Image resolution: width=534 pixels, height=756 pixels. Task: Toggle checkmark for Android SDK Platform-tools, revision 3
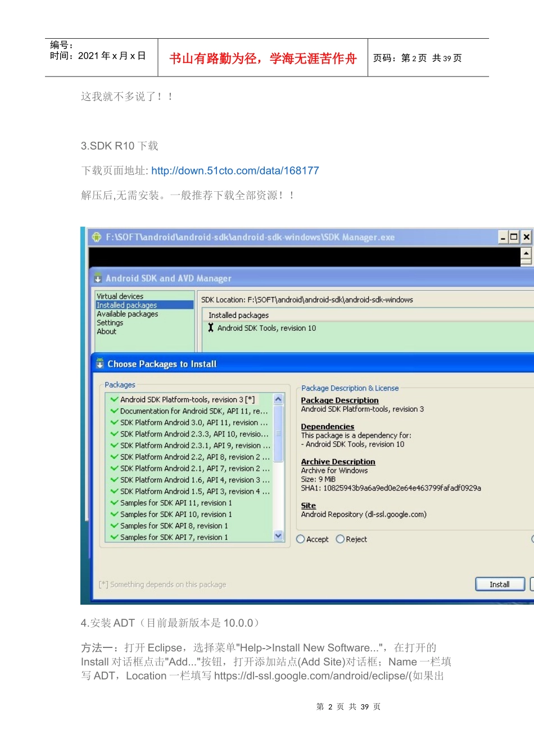pos(114,399)
